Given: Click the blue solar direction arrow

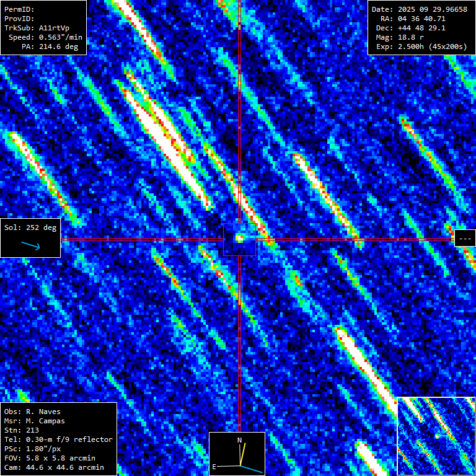Looking at the screenshot, I should tap(30, 246).
